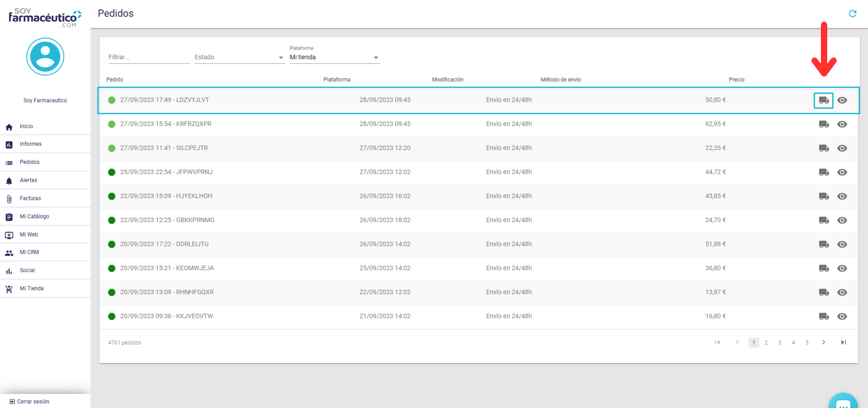Click the green status dot of order JFPWVPRNJ

[x=111, y=172]
